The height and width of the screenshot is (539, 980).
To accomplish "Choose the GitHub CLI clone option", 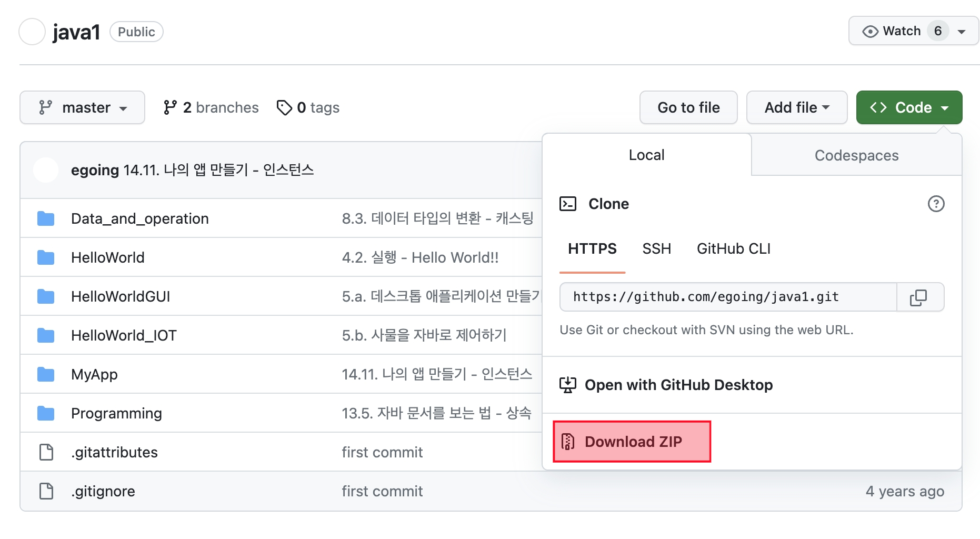I will (x=733, y=248).
